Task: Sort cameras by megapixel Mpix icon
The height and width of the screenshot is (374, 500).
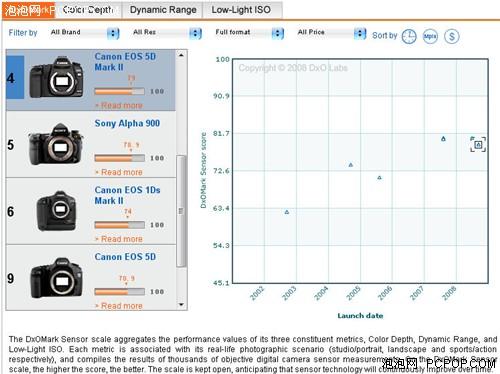Action: 430,36
